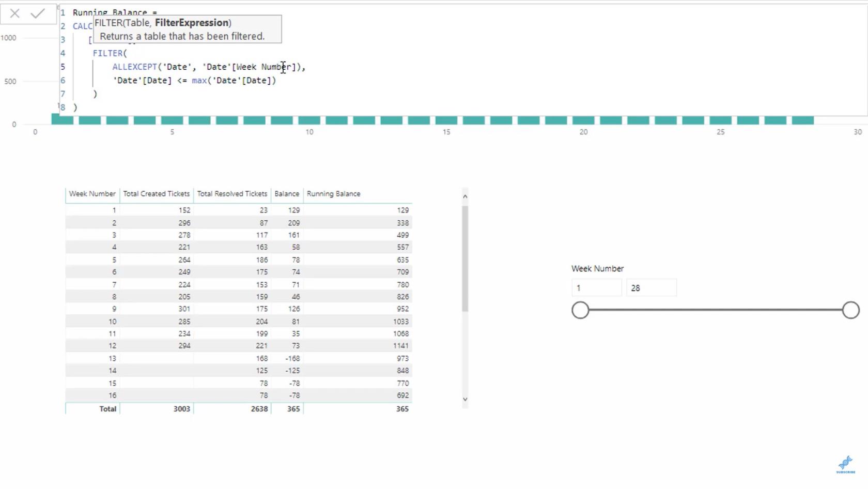Click Running Balance value 1033
This screenshot has width=868, height=489.
coord(400,322)
